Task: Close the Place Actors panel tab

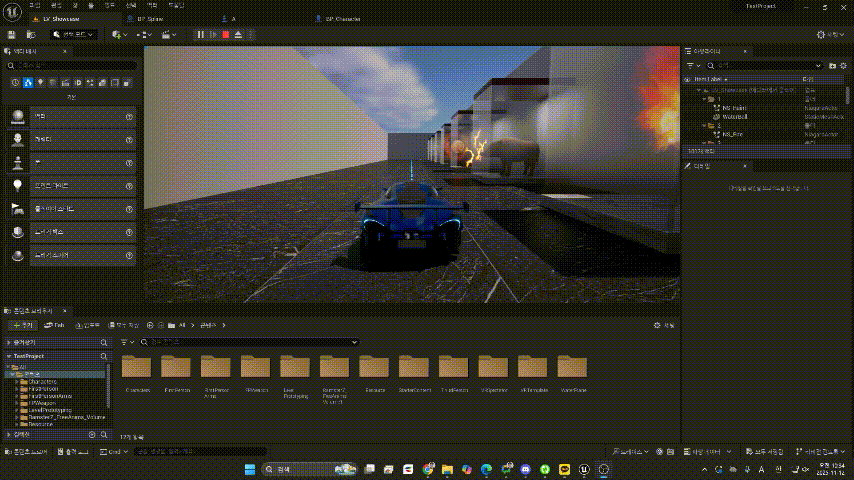Action: tap(65, 51)
